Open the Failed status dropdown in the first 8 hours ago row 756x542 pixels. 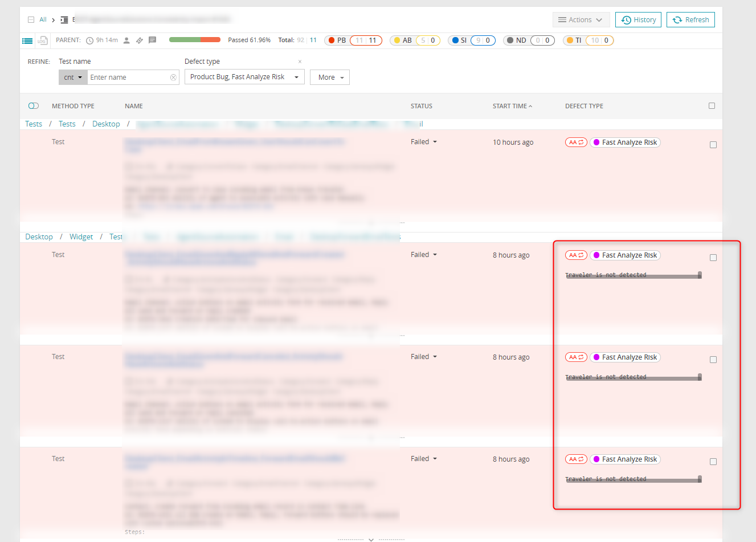pyautogui.click(x=424, y=255)
